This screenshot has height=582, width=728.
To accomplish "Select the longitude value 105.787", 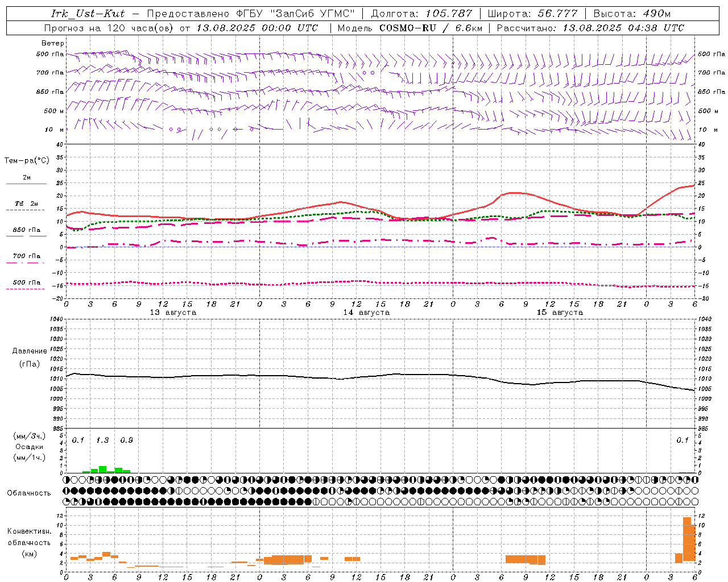I will click(x=449, y=14).
